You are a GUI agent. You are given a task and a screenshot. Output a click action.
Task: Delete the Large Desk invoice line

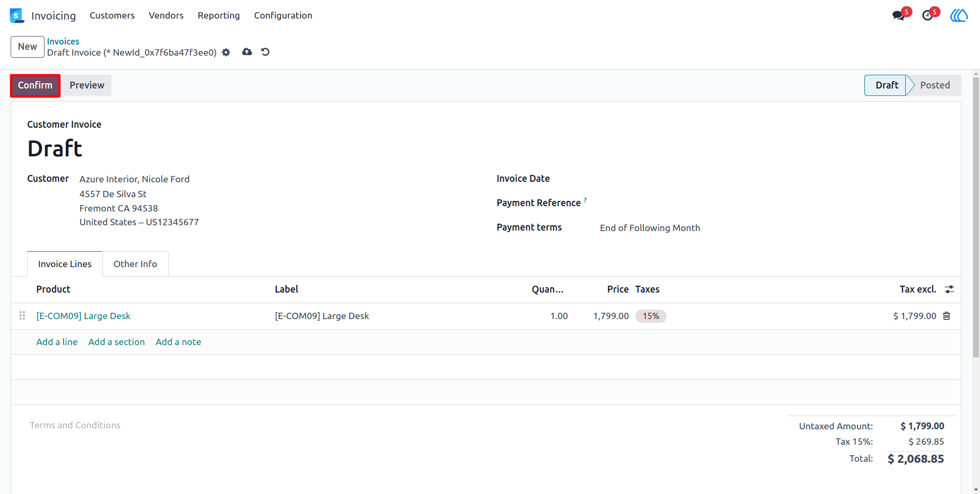[947, 316]
